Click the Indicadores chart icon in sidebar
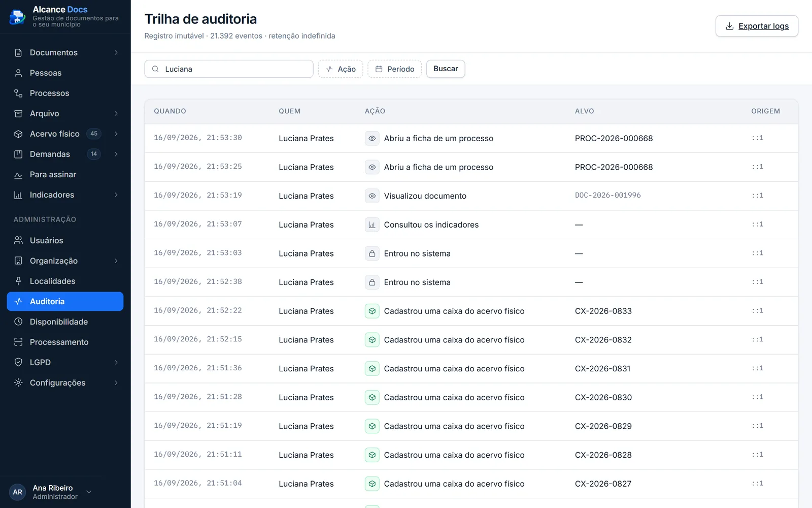 (x=18, y=195)
